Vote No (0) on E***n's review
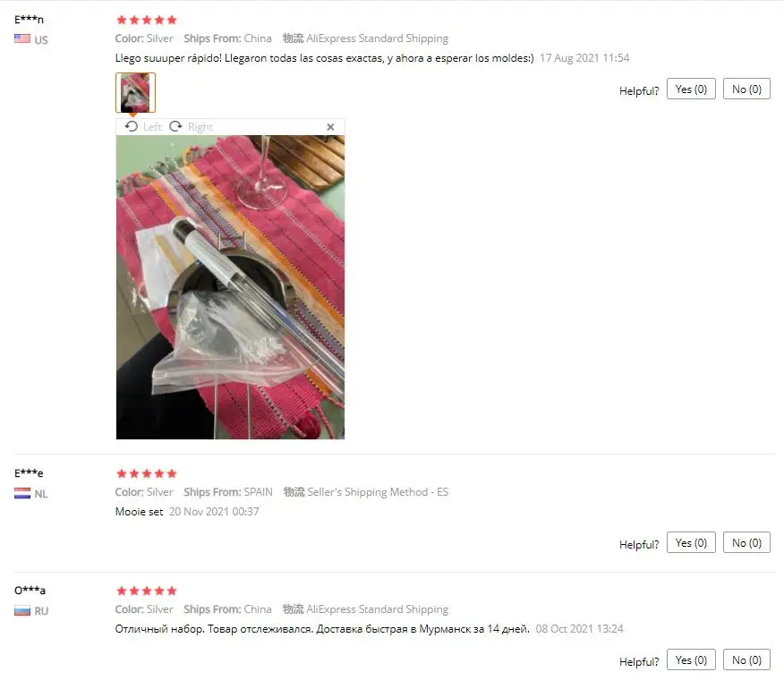 [x=746, y=89]
